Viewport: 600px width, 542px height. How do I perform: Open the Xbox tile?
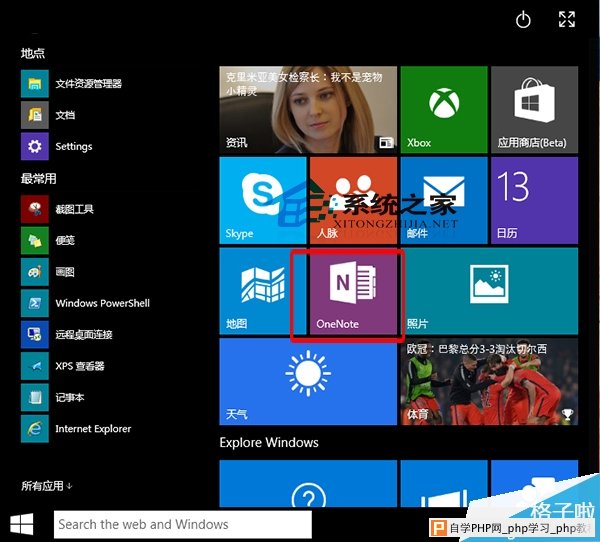pyautogui.click(x=444, y=110)
